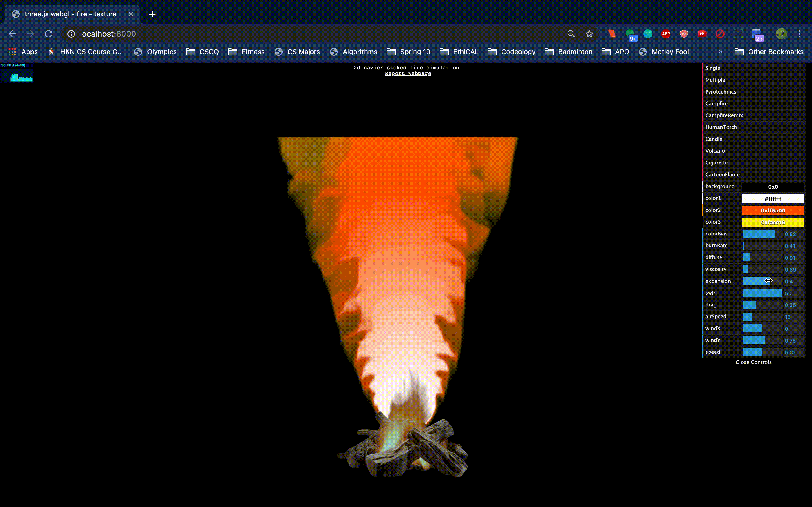This screenshot has height=507, width=812.
Task: Click the browser reload icon
Action: pyautogui.click(x=49, y=34)
